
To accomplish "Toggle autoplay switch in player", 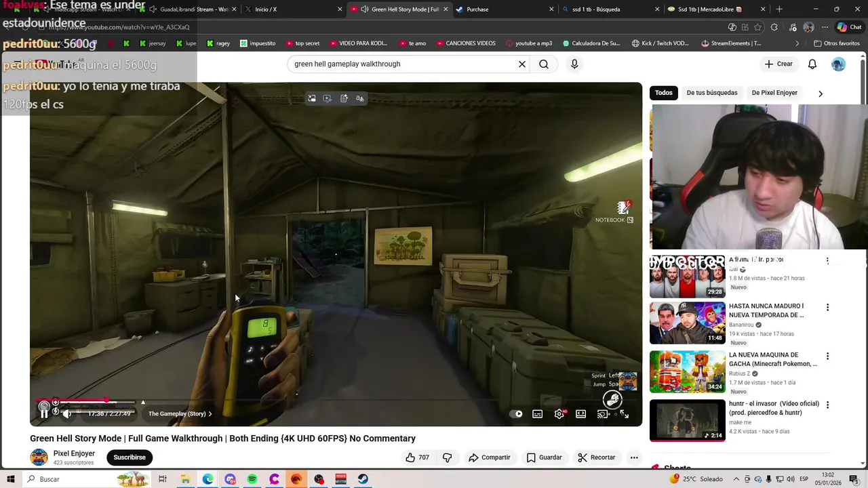I will pyautogui.click(x=517, y=414).
